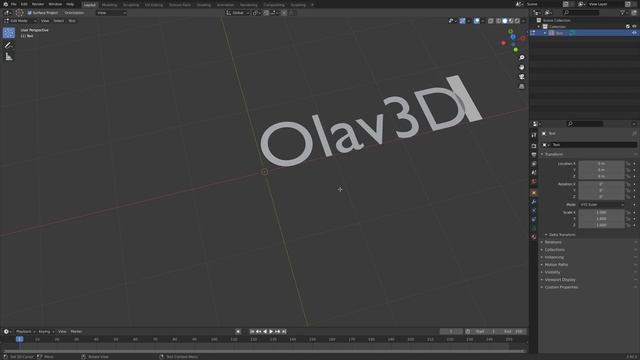
Task: Open timeline Keying menu
Action: pos(46,331)
